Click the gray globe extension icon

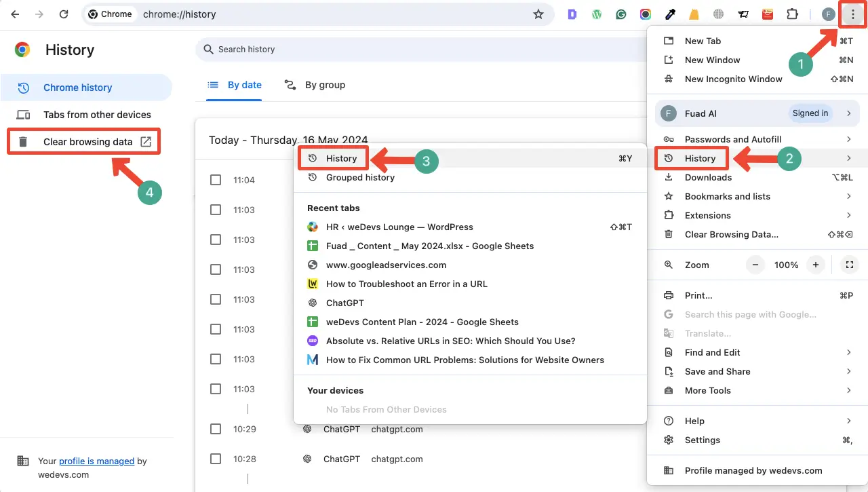pyautogui.click(x=719, y=14)
